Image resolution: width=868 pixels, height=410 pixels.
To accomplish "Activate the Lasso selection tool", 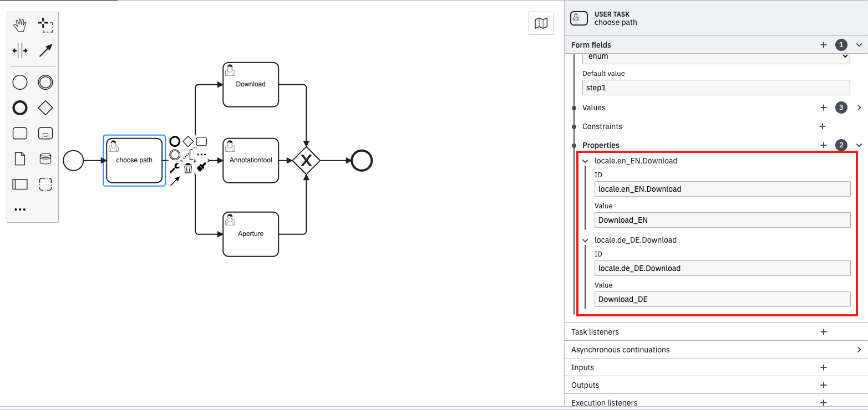I will (46, 25).
